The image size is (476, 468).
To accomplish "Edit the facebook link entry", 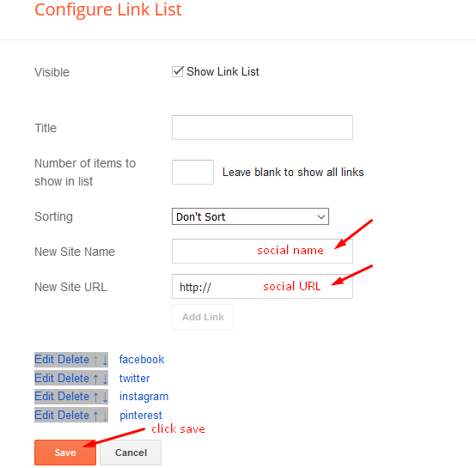I will pos(44,360).
